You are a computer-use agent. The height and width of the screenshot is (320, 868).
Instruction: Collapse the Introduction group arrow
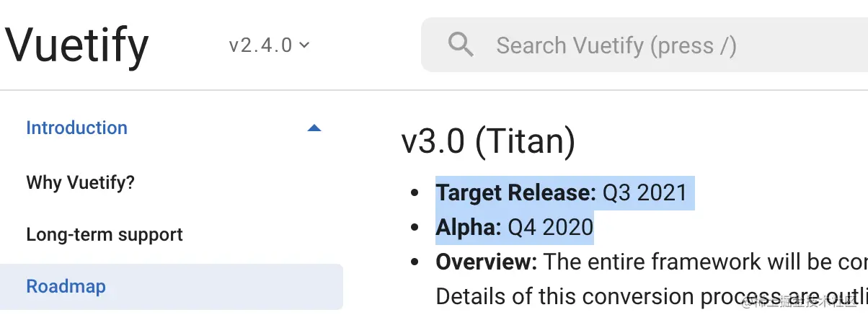tap(314, 128)
